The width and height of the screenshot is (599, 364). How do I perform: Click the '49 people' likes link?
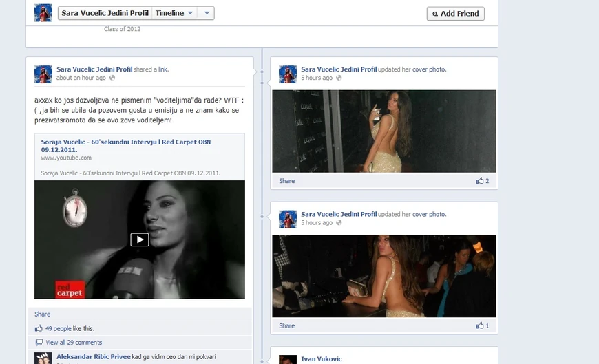[x=58, y=328]
